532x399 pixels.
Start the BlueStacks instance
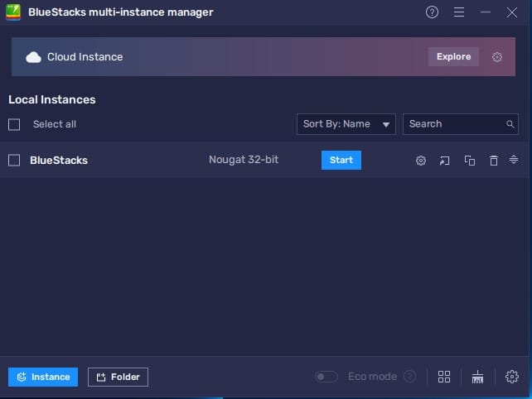[x=341, y=160]
